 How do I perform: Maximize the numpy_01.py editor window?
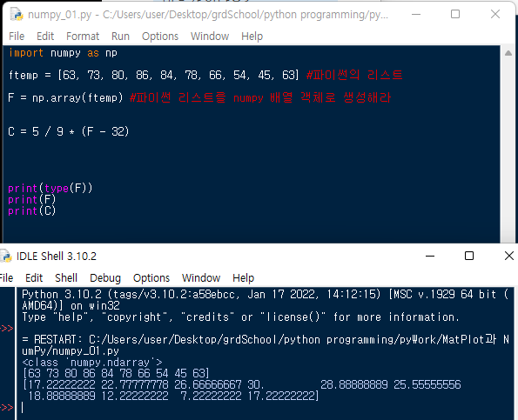[455, 14]
